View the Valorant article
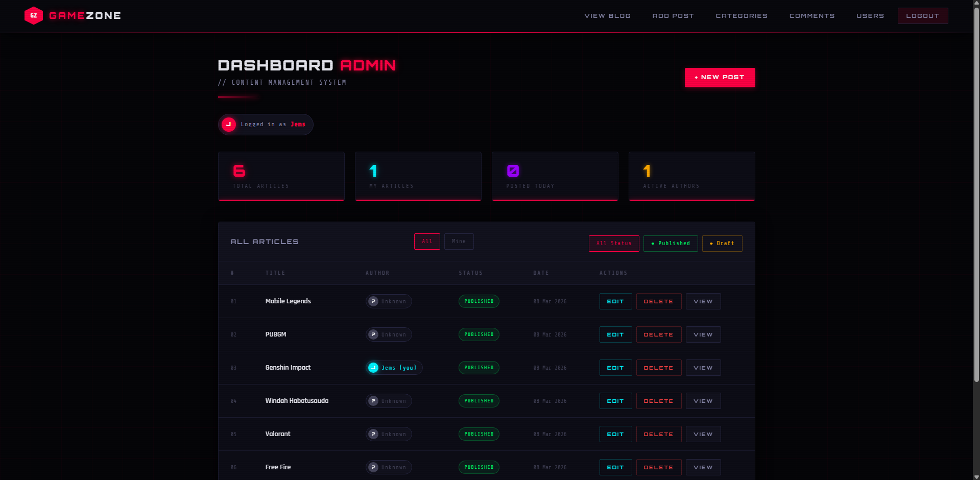The image size is (980, 480). pos(703,434)
